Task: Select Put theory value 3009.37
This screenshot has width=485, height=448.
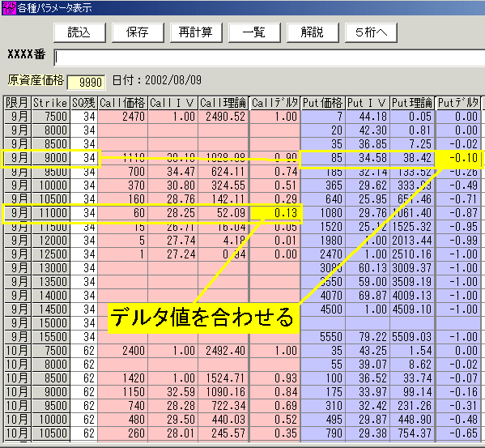Action: pos(412,268)
